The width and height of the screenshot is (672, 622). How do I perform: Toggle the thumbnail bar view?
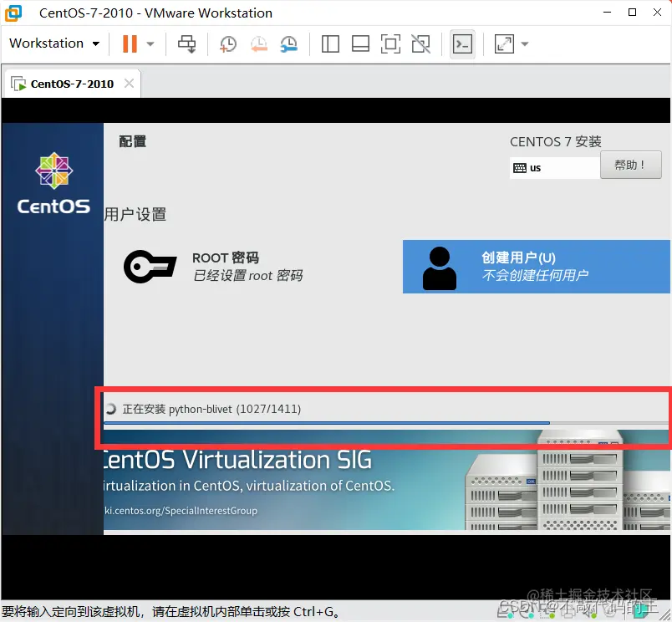tap(360, 43)
